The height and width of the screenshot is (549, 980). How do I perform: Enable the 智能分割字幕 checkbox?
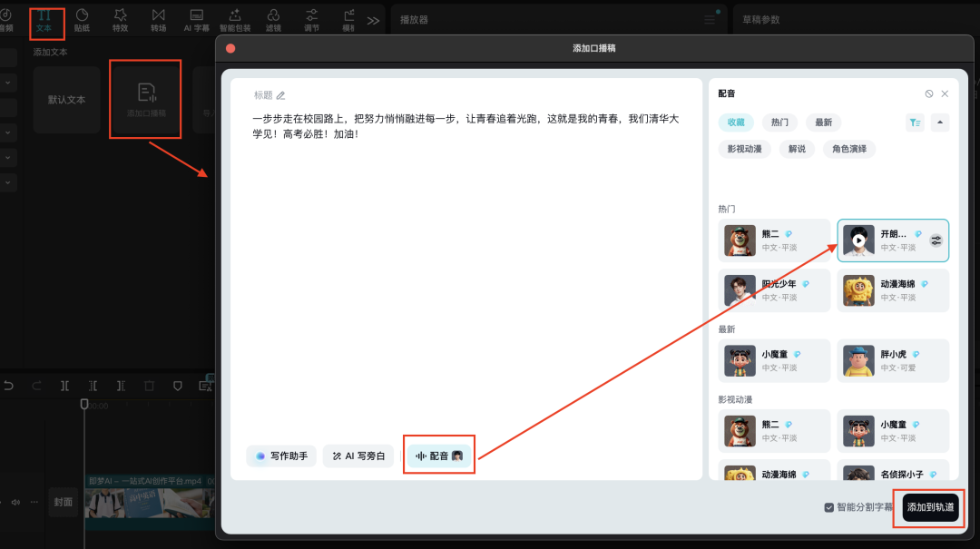coord(828,509)
